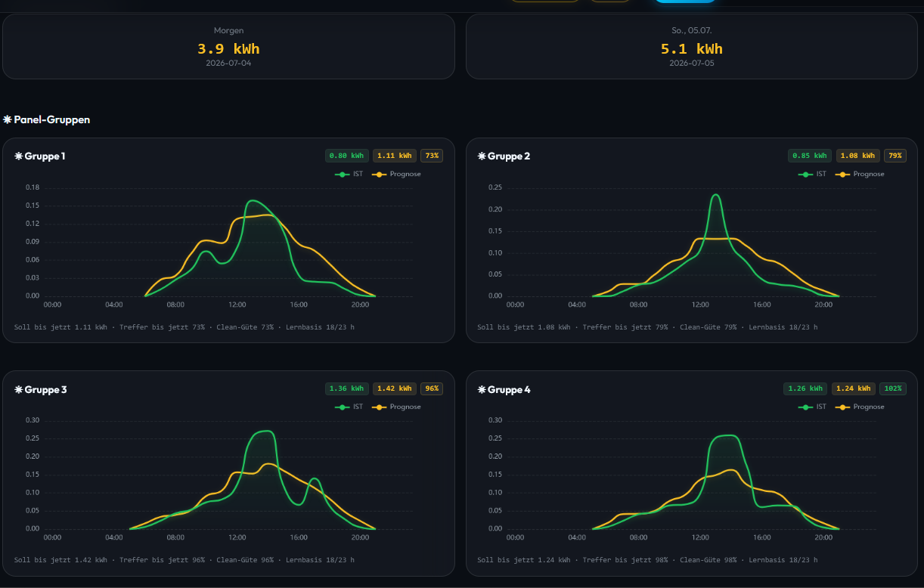Click the green IST peak in Gruppe 2 chart
The width and height of the screenshot is (924, 588).
[715, 196]
